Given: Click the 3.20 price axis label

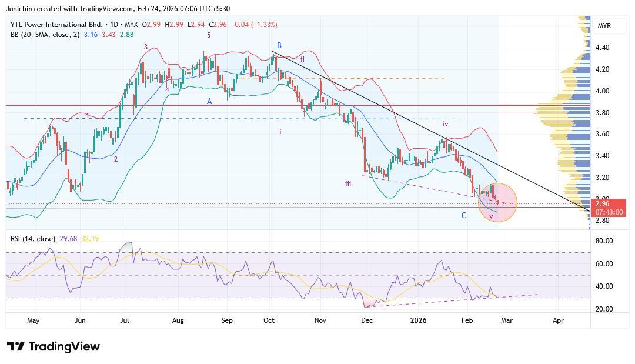Looking at the screenshot, I should click(602, 178).
